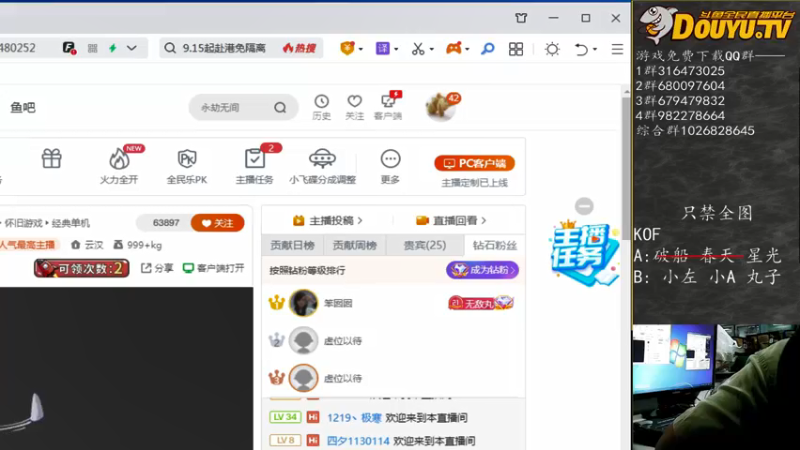
Task: Click the 人气最高主播 tag
Action: click(x=28, y=245)
